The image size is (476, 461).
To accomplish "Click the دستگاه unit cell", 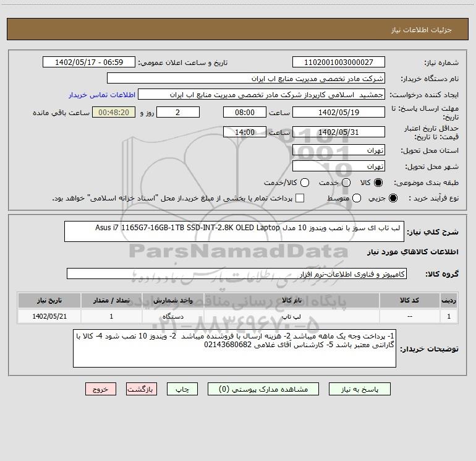I will [172, 316].
